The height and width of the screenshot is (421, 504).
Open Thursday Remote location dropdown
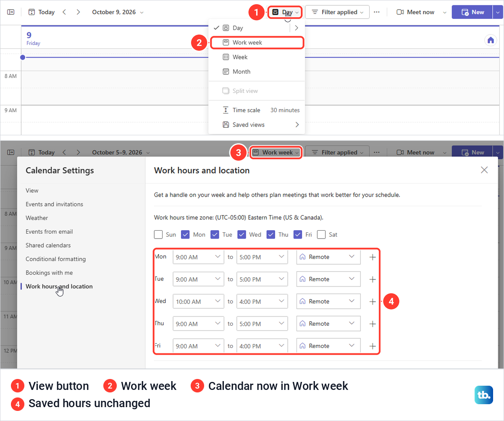328,324
